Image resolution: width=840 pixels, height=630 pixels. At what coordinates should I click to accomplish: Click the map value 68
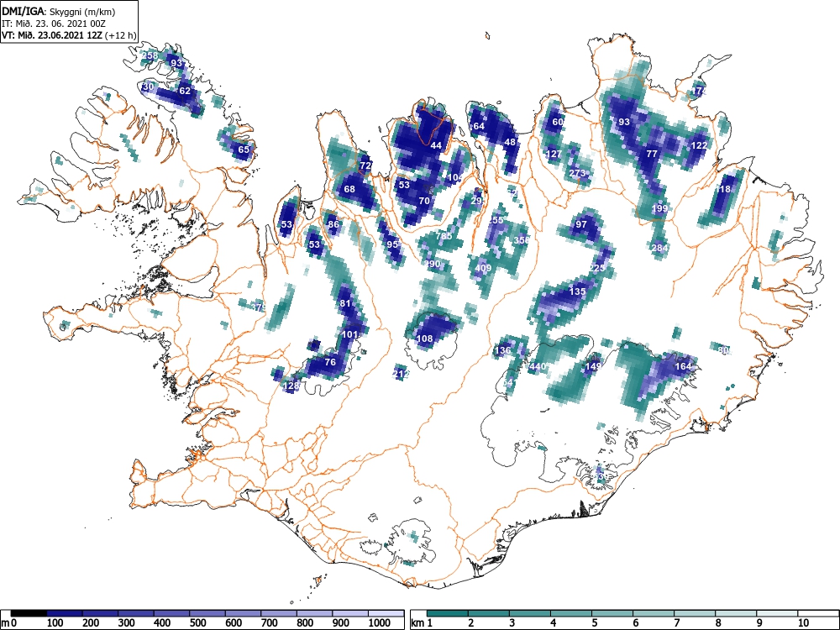point(349,189)
